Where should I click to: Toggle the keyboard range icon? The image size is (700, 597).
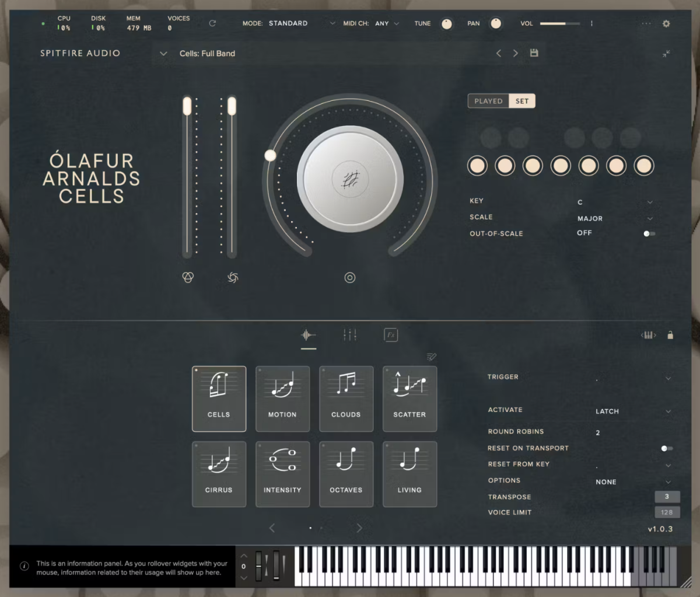click(x=649, y=335)
